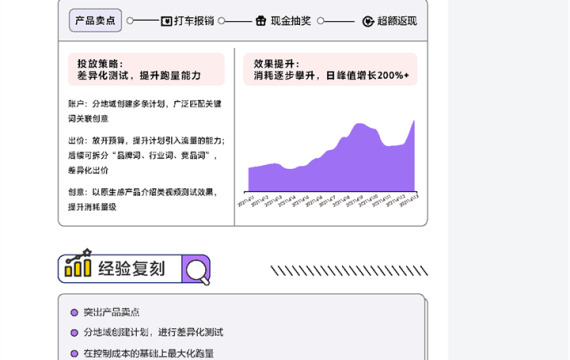570x360 pixels.
Task: Click the purple area chart peak
Action: point(359,125)
